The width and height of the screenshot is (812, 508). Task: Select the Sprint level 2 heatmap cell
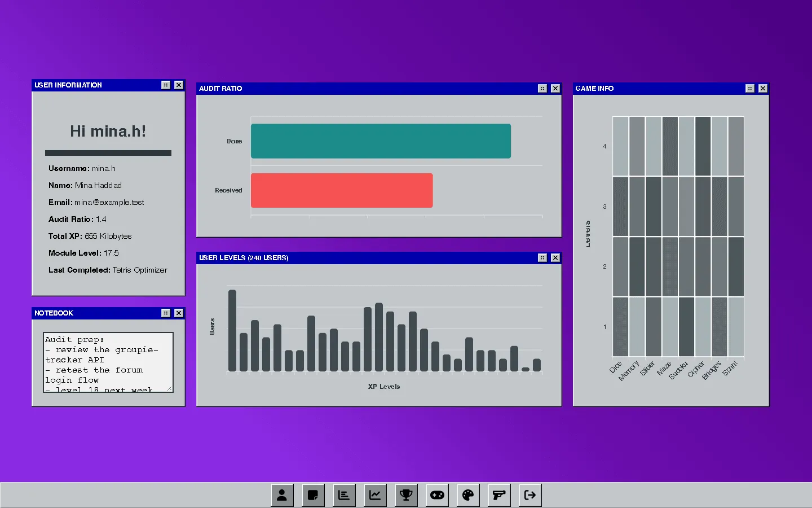coord(736,266)
